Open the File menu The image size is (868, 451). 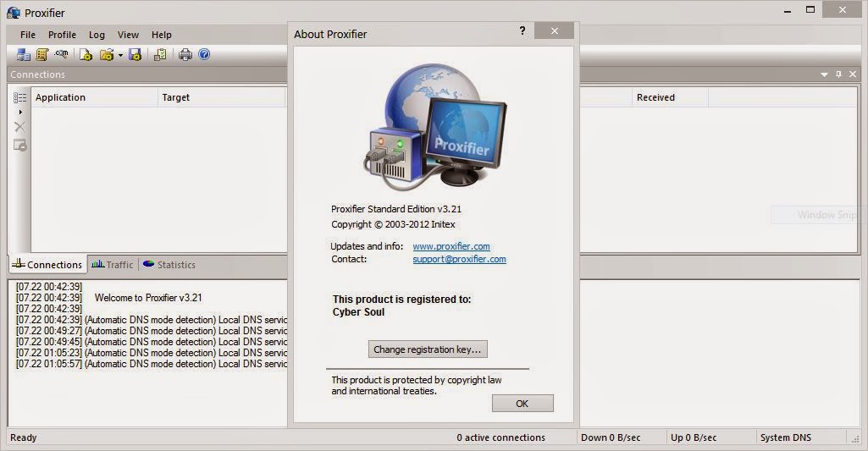pos(28,35)
